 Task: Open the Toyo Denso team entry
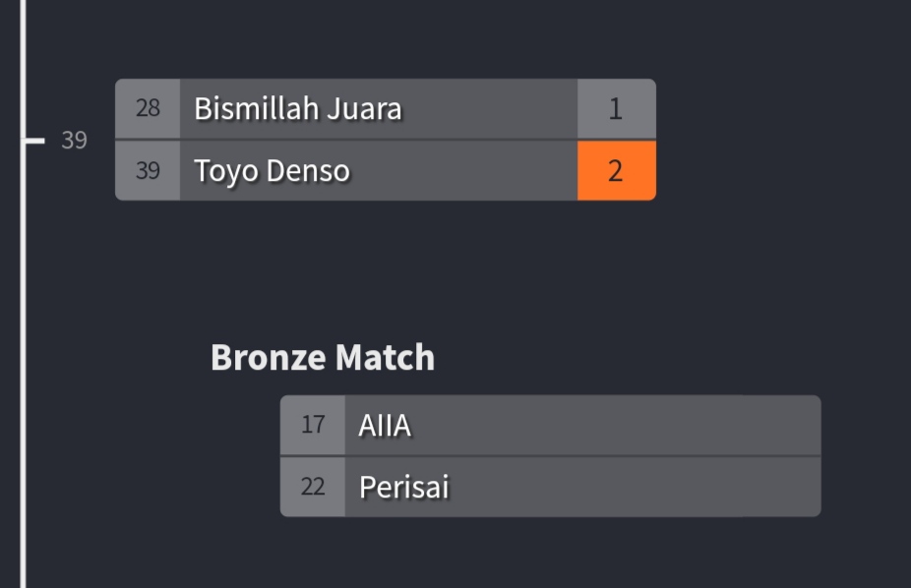(x=272, y=171)
